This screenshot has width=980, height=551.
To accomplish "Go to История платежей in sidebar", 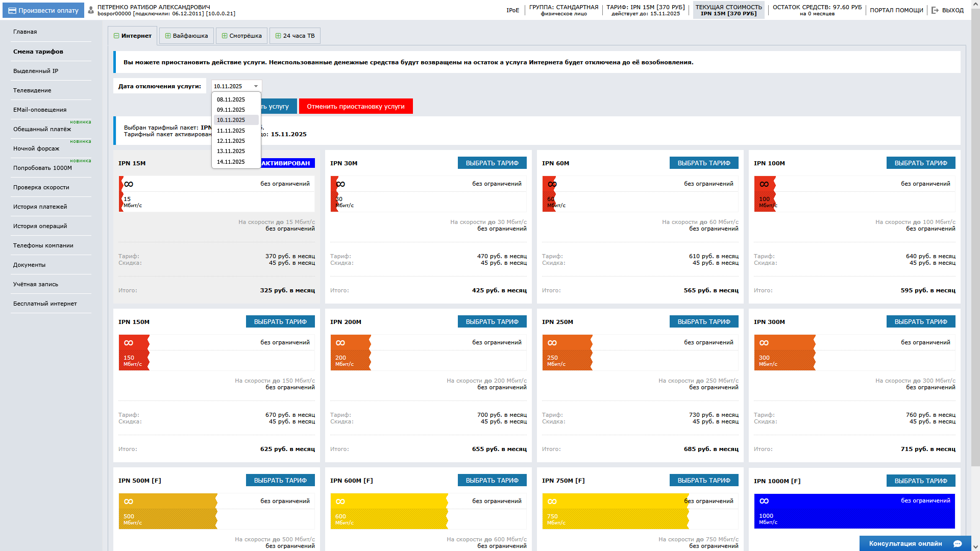I will click(40, 207).
